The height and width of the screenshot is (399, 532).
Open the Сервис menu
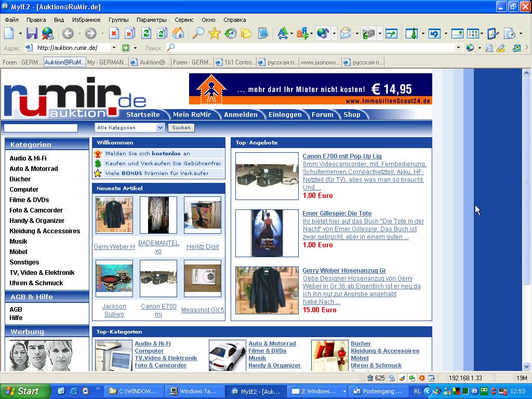tap(184, 20)
